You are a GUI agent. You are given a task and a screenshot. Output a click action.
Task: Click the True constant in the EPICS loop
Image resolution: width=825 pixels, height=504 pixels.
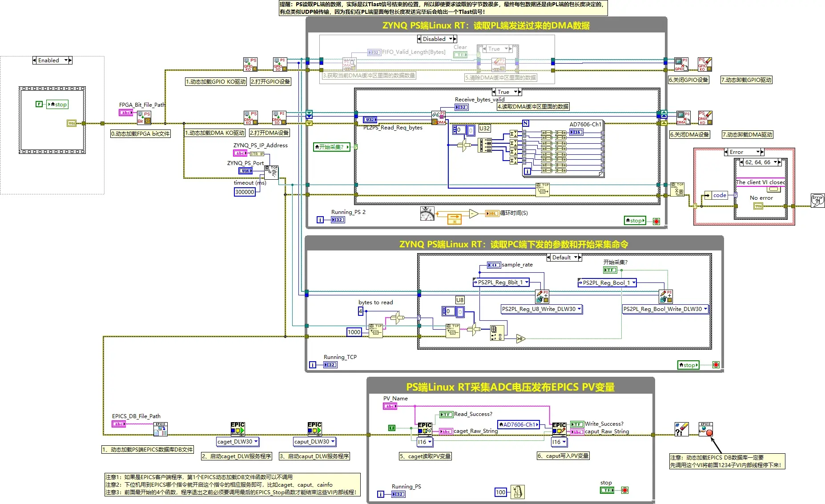(392, 428)
